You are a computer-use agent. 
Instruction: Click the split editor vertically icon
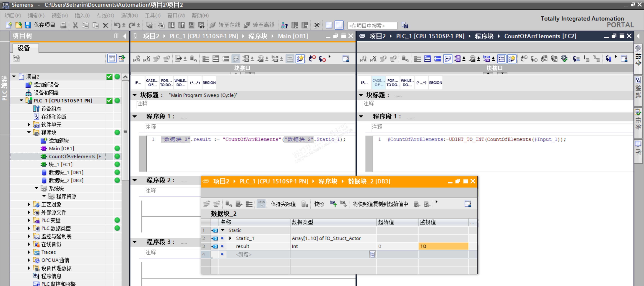(x=339, y=25)
